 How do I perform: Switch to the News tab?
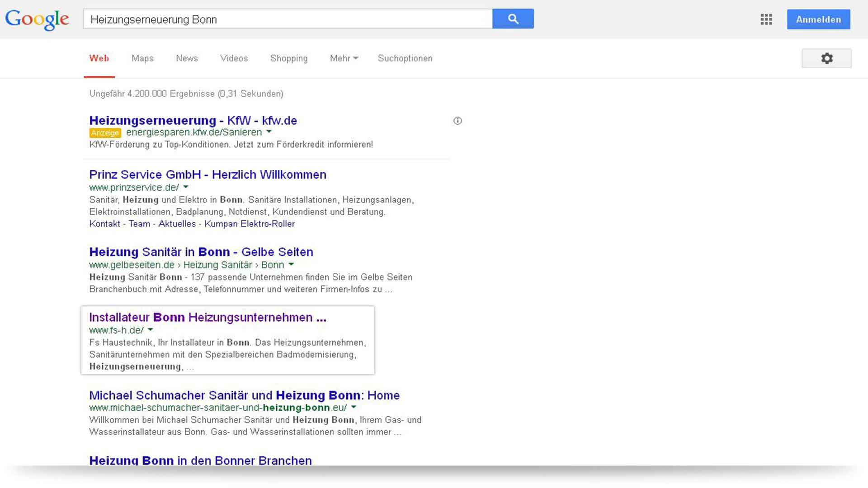click(187, 58)
